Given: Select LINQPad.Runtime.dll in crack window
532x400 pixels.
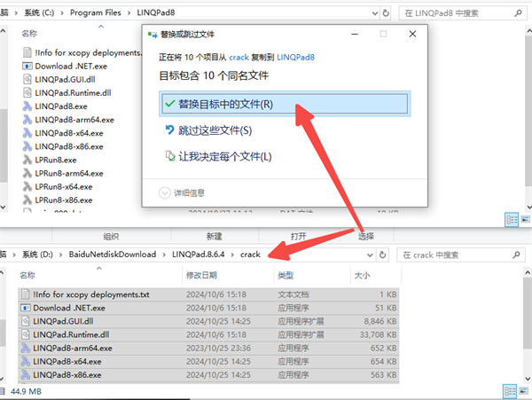Looking at the screenshot, I should click(x=208, y=334).
